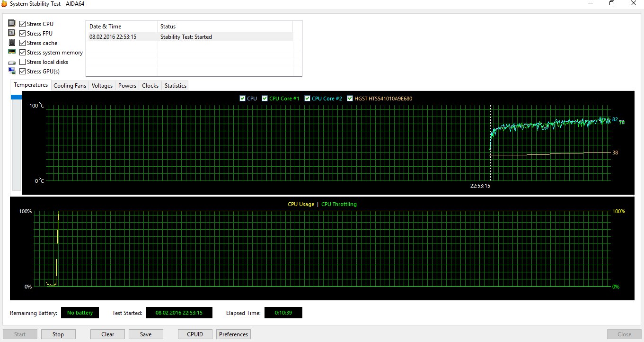Viewport: 644px width, 342px height.
Task: Click the AIDA64 flame icon in title bar
Action: [x=4, y=3]
